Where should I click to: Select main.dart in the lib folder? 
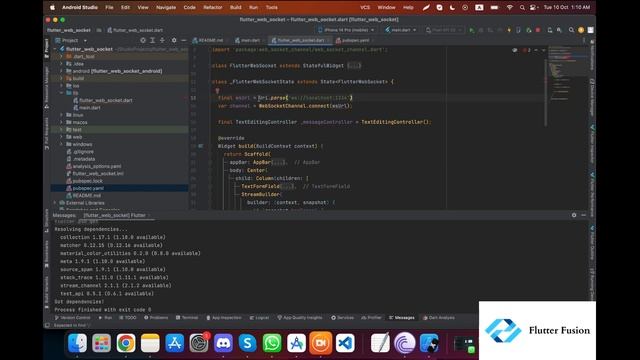point(87,108)
